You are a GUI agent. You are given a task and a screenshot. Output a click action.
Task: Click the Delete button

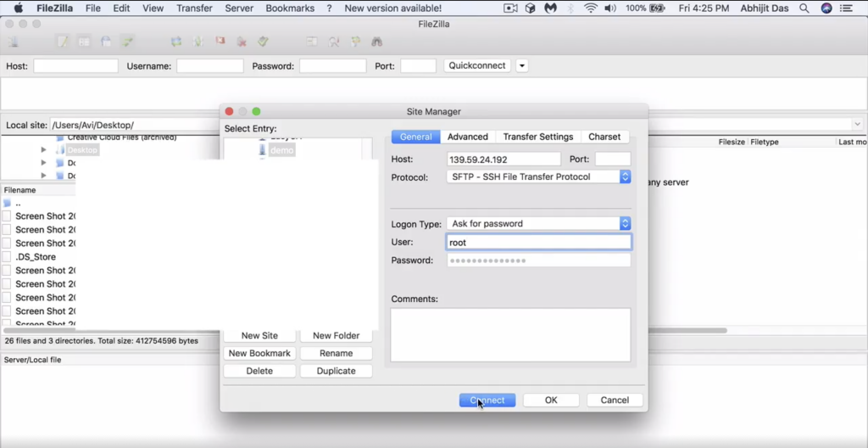pos(259,371)
